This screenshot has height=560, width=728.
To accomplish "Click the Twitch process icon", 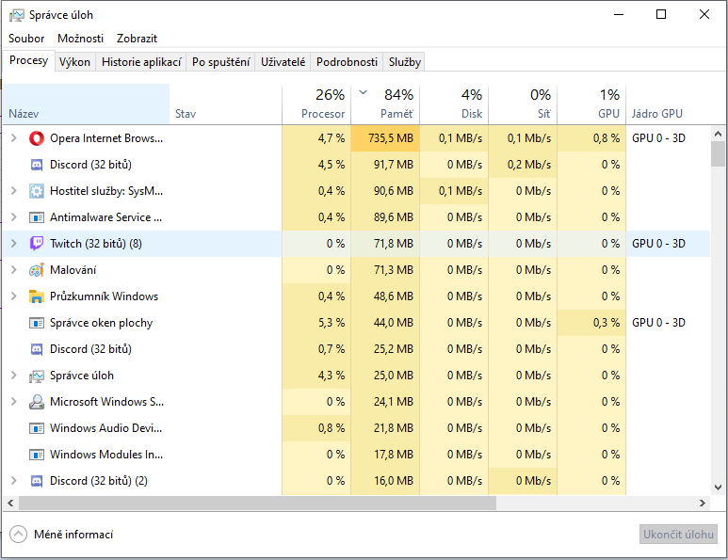I will [37, 244].
